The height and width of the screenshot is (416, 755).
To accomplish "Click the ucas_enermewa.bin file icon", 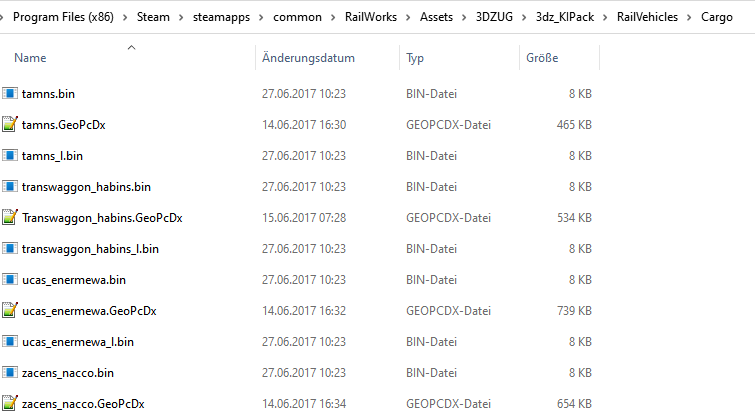I will pos(10,280).
